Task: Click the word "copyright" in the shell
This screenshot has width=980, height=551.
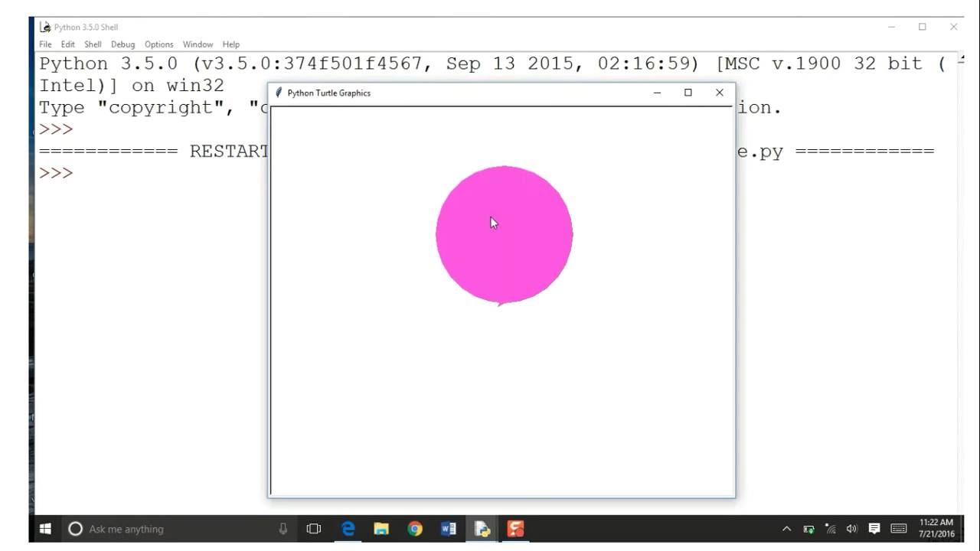Action: point(161,108)
